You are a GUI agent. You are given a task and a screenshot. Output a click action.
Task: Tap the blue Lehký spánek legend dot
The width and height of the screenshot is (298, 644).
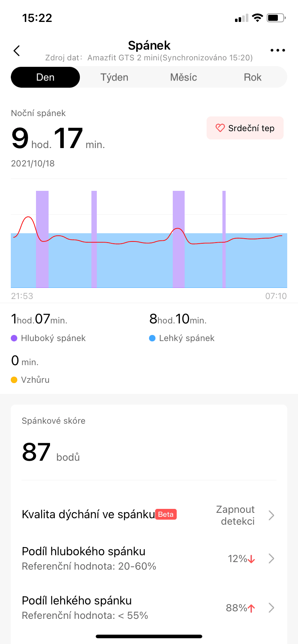tap(152, 338)
